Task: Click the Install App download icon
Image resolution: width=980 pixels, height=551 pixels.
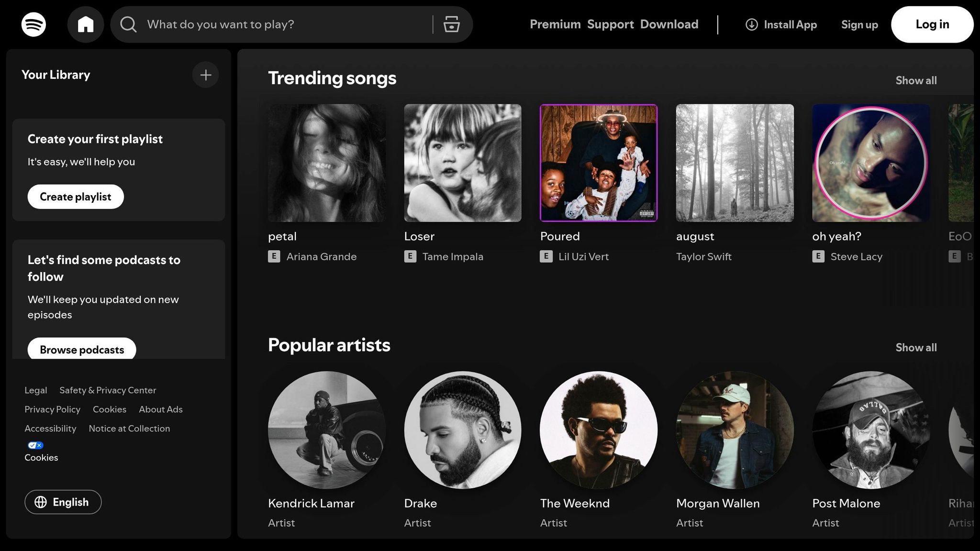Action: click(x=752, y=24)
